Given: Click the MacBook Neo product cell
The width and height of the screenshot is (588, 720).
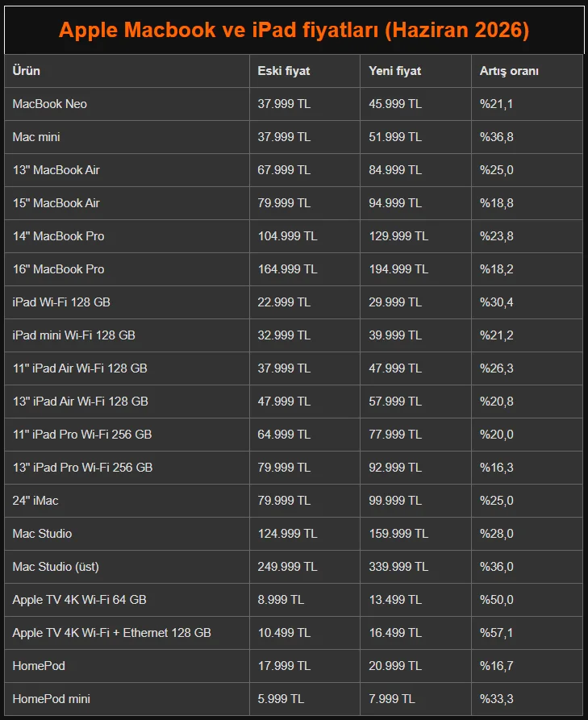Looking at the screenshot, I should 127,104.
